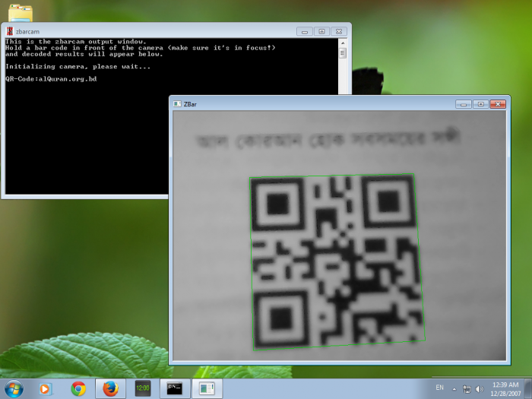Click the ZBar window title bar icon
This screenshot has height=399, width=532.
[177, 104]
